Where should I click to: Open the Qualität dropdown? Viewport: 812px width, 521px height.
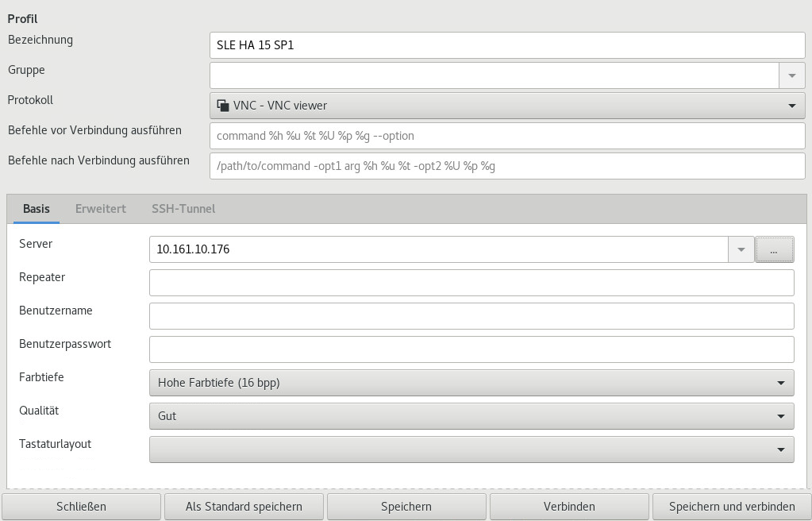coord(471,416)
